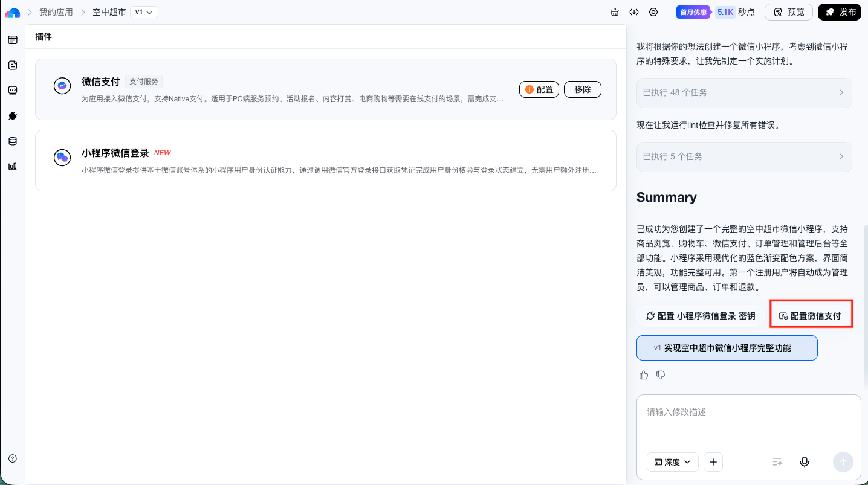Open the database icon in left sidebar
Image resolution: width=868 pixels, height=485 pixels.
tap(13, 141)
